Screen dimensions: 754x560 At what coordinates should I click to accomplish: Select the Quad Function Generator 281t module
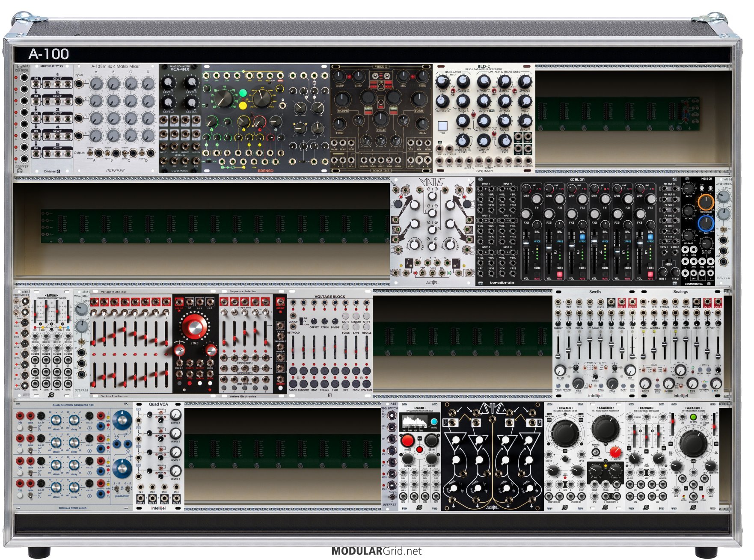[x=73, y=456]
